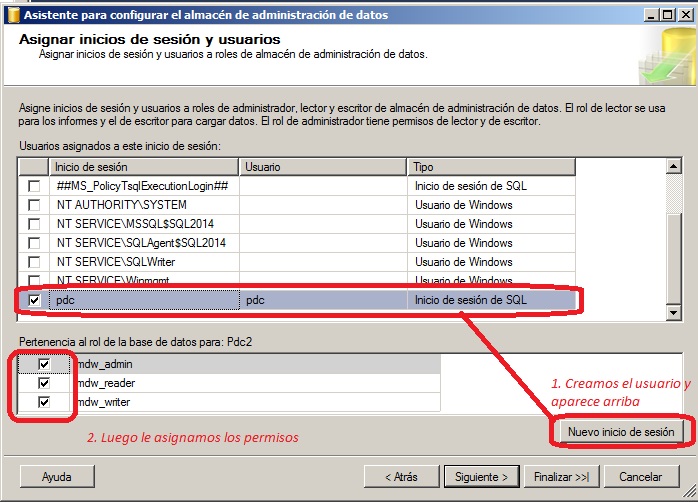
Task: Click Finalizar >>| button
Action: click(x=561, y=477)
